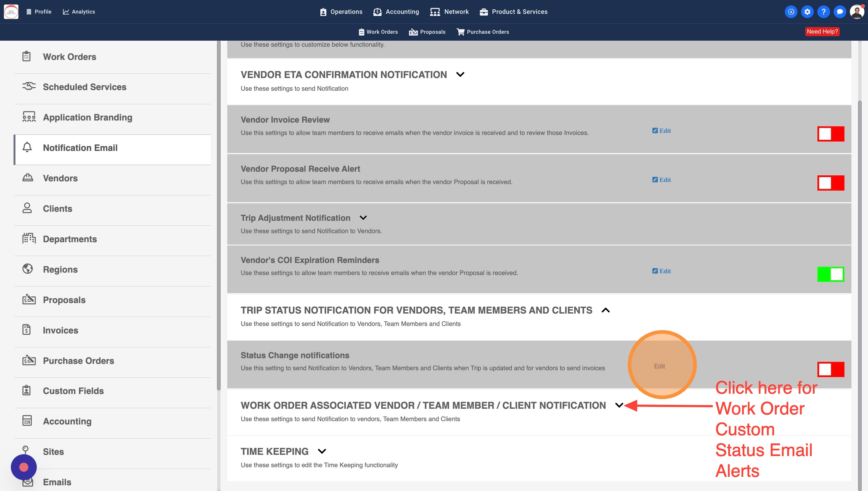Click the clock-plus icon in header
This screenshot has height=491, width=868.
[x=791, y=12]
